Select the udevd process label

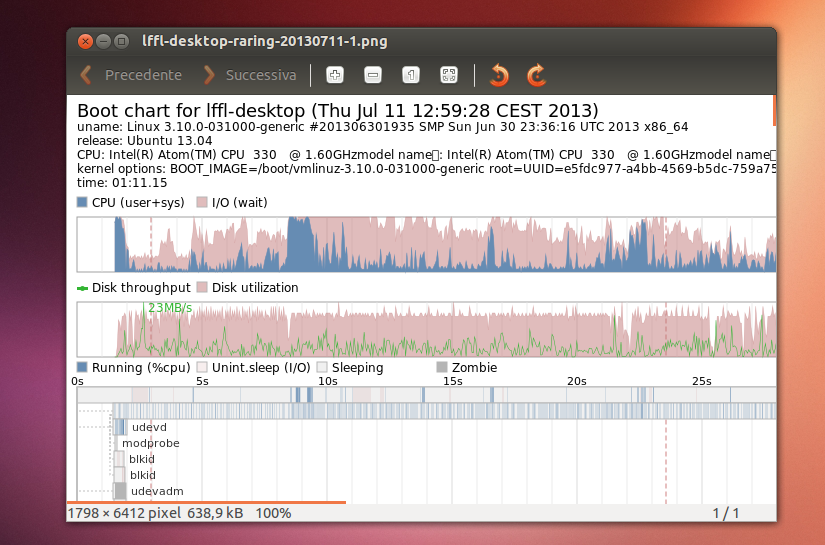[149, 427]
